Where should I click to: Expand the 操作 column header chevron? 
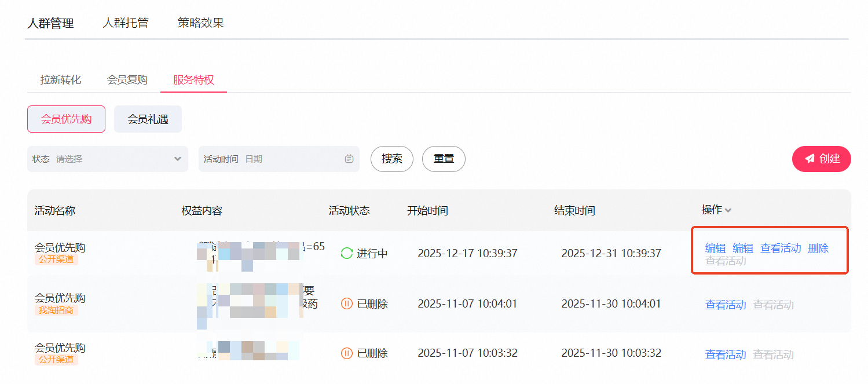click(x=728, y=210)
